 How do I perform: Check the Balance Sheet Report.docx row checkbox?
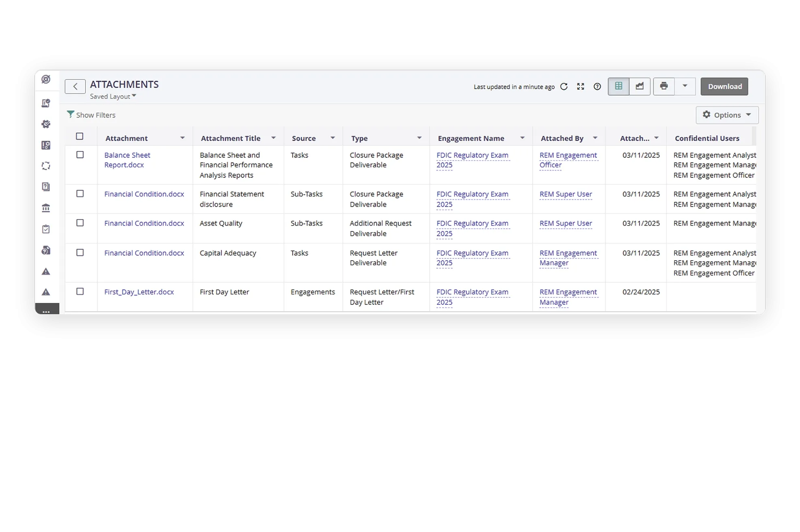point(80,155)
